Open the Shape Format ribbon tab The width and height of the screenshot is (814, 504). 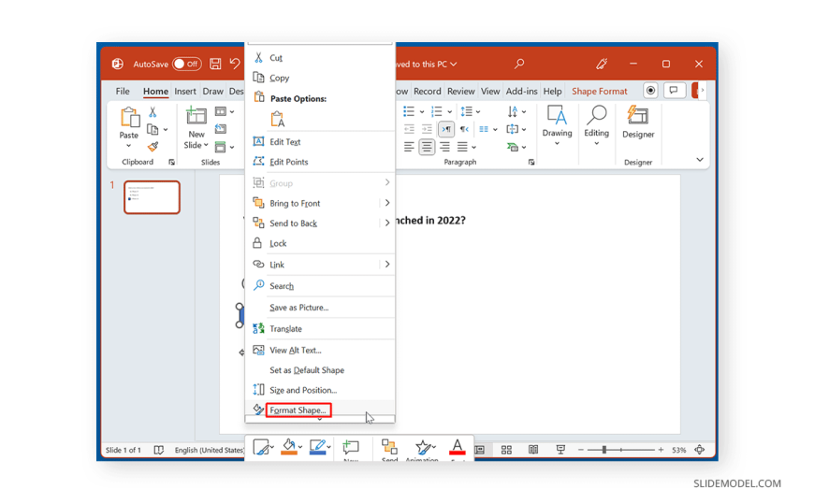click(599, 92)
